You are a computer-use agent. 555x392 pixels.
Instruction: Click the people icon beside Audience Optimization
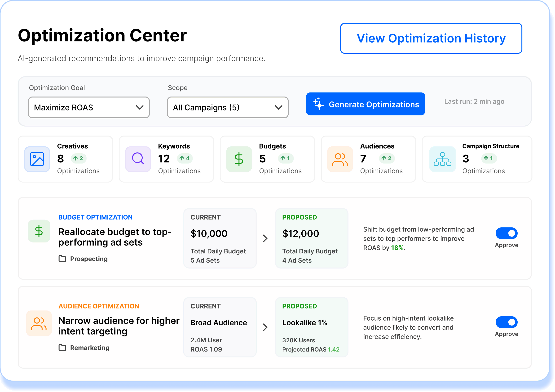click(x=39, y=323)
